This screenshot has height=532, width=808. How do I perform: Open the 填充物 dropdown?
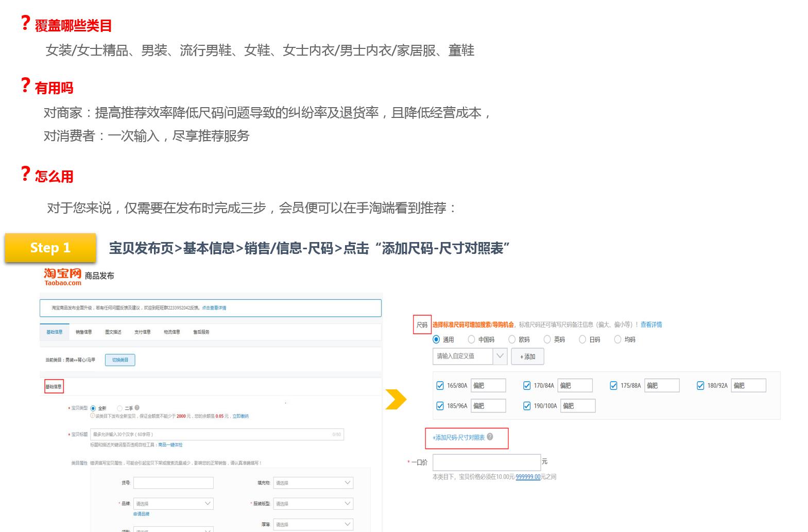coord(313,483)
